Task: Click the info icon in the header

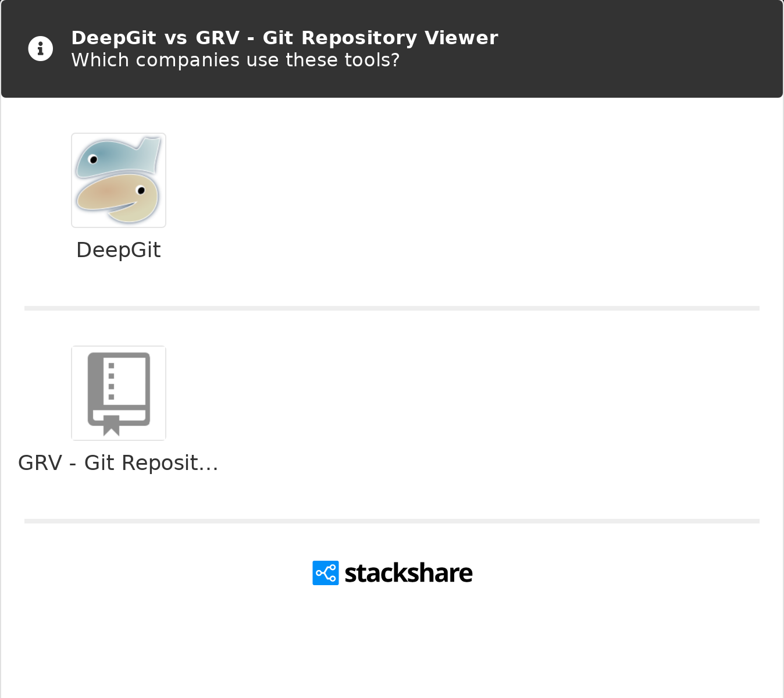Action: tap(41, 49)
